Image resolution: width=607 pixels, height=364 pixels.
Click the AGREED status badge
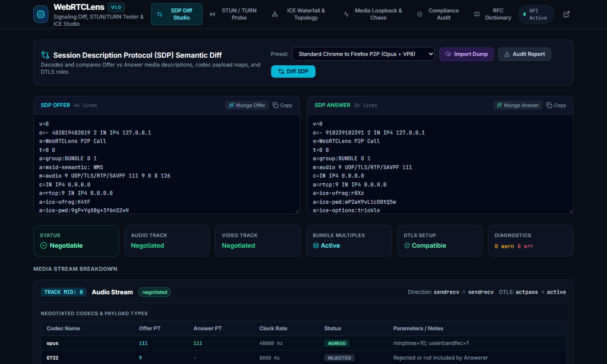pyautogui.click(x=337, y=343)
